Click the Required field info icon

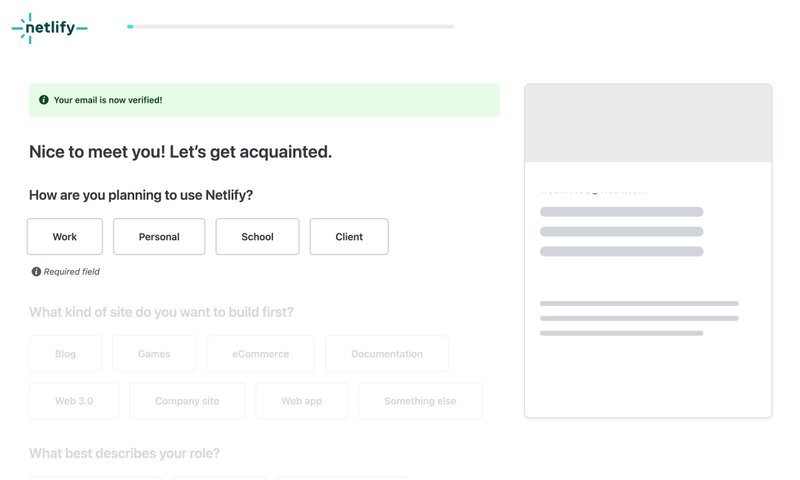36,272
